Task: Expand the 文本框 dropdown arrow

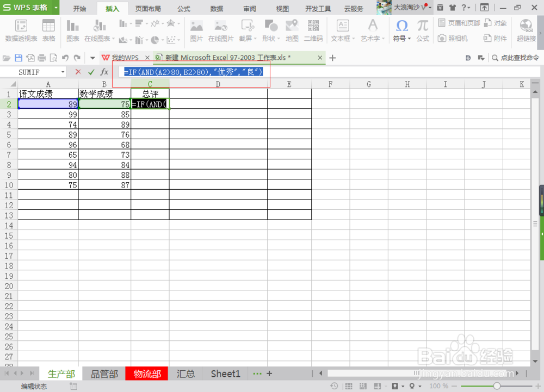Action: click(x=354, y=39)
